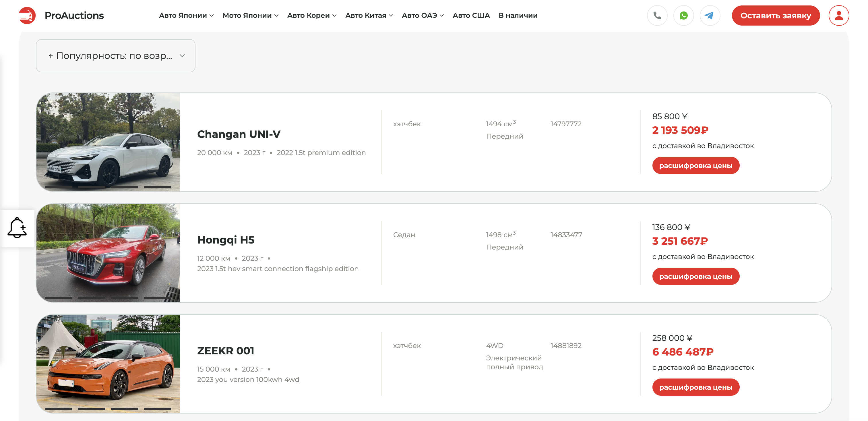Click the 2023 you version 100kwh 4wd text
868x421 pixels.
pyautogui.click(x=248, y=380)
